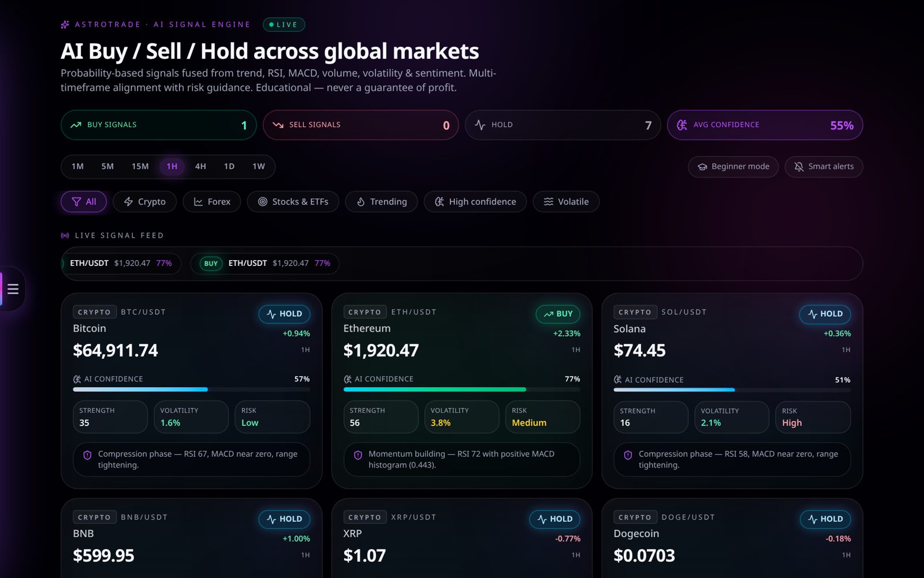
Task: Click the HOLD badge on the Bitcoin card
Action: point(284,314)
